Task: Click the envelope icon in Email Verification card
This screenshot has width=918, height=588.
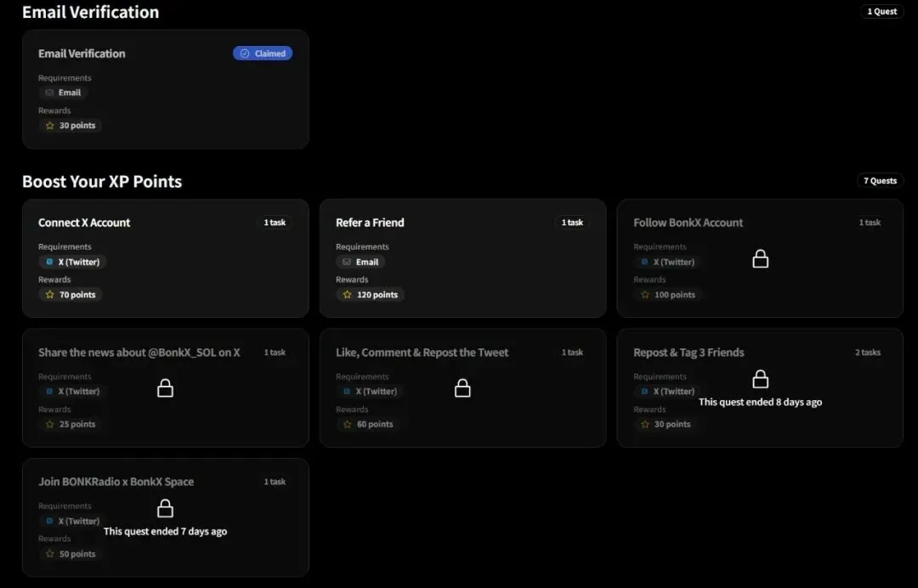Action: (x=49, y=93)
